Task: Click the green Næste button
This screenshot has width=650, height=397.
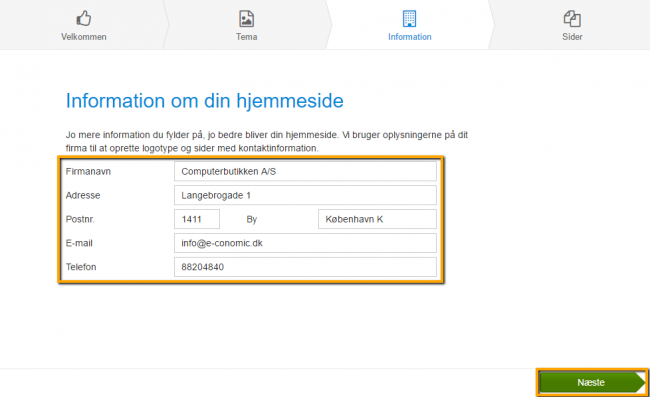Action: coord(592,382)
